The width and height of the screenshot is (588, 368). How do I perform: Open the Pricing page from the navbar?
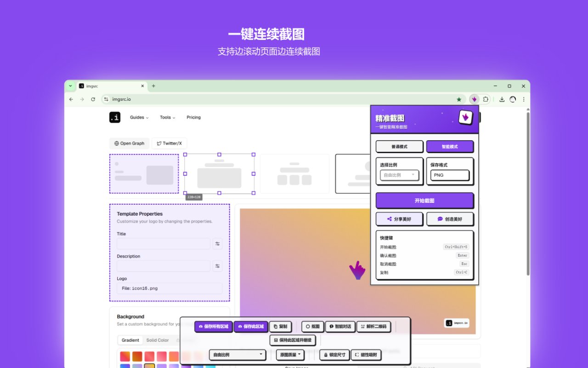[x=193, y=117]
